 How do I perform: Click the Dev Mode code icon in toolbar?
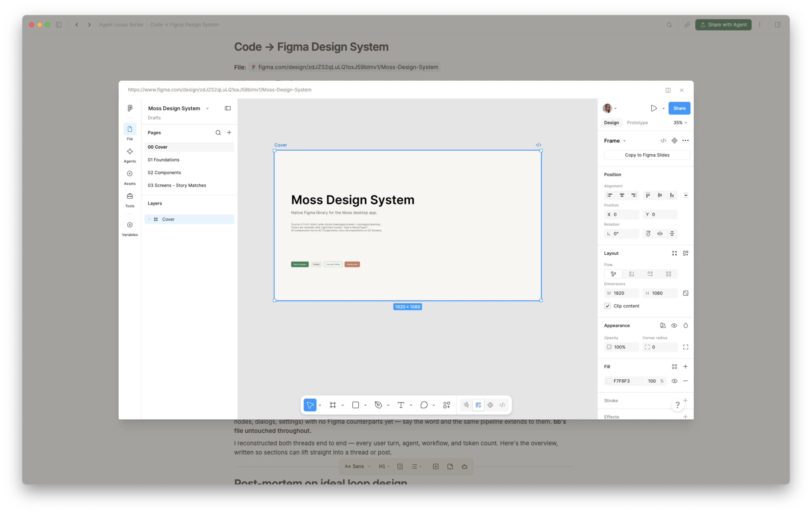pyautogui.click(x=502, y=405)
